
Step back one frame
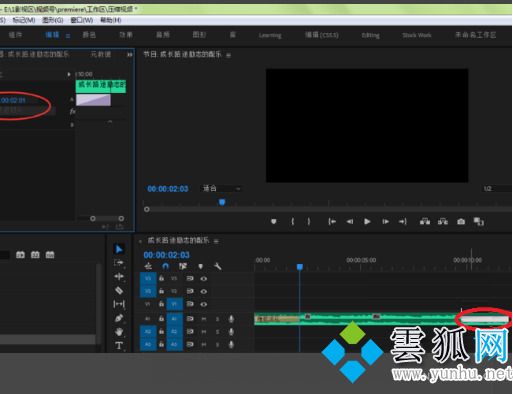350,221
